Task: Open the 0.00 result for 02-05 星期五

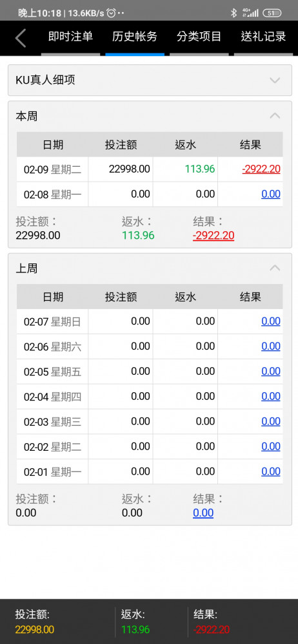Action: pos(271,372)
